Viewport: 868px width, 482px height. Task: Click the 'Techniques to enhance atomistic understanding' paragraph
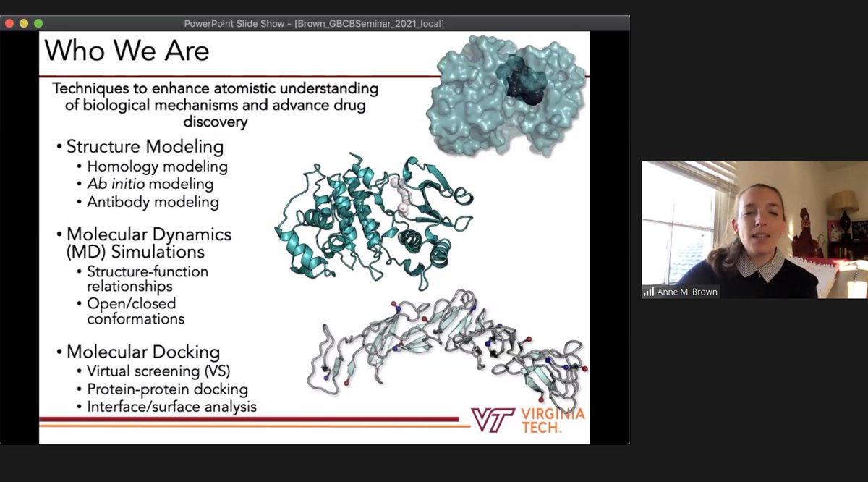point(215,105)
